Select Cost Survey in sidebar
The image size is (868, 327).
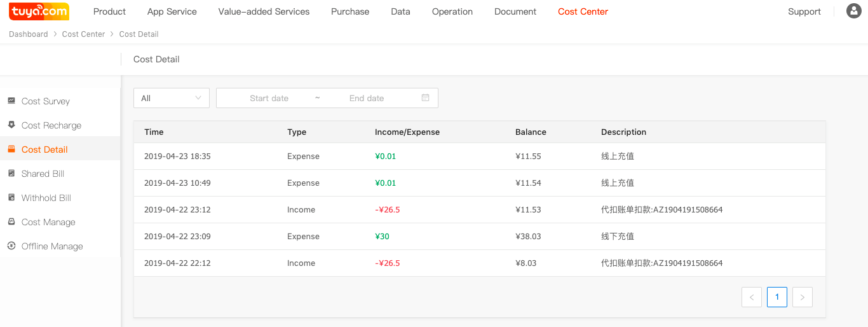46,101
